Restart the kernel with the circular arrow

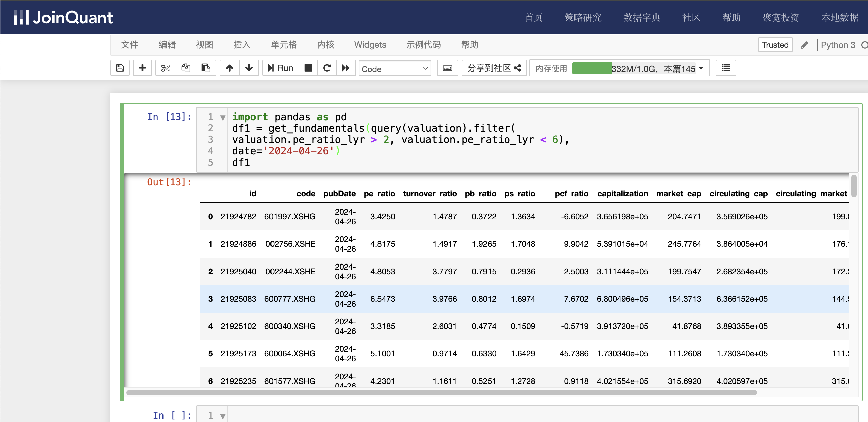pos(327,68)
